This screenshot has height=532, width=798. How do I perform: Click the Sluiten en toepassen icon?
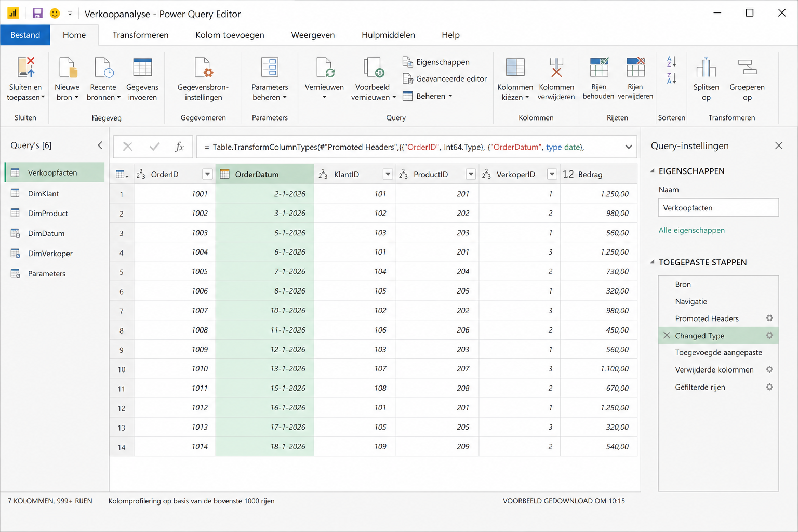25,68
